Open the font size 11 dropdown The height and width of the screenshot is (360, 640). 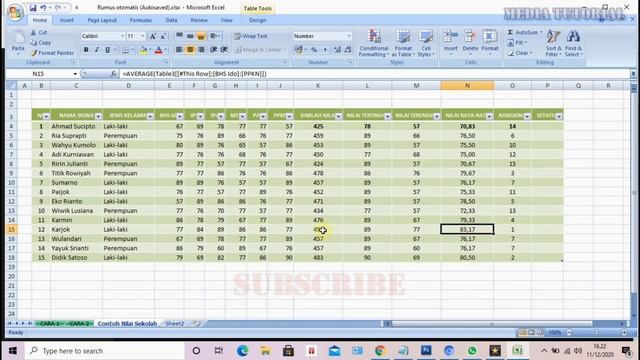point(142,36)
